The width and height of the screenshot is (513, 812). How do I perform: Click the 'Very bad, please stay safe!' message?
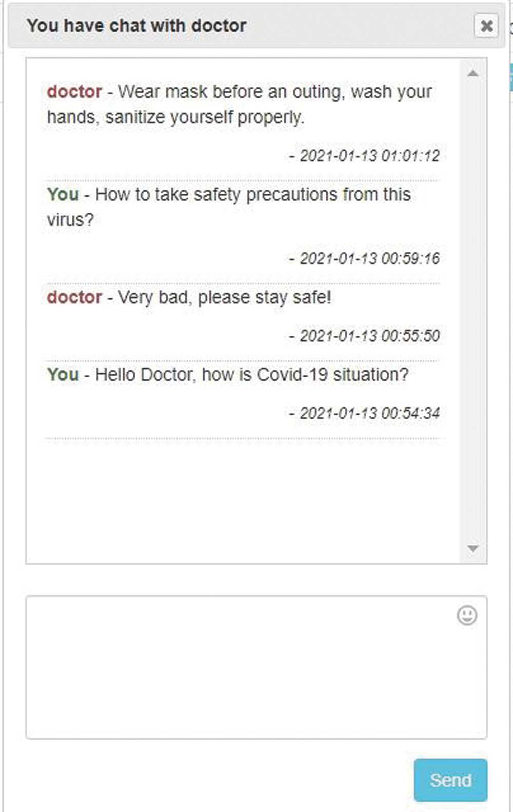(x=224, y=297)
